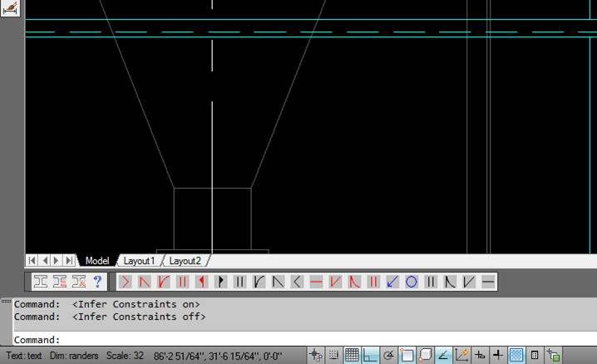Jump to last layout tab arrow
The height and width of the screenshot is (364, 597).
point(69,261)
